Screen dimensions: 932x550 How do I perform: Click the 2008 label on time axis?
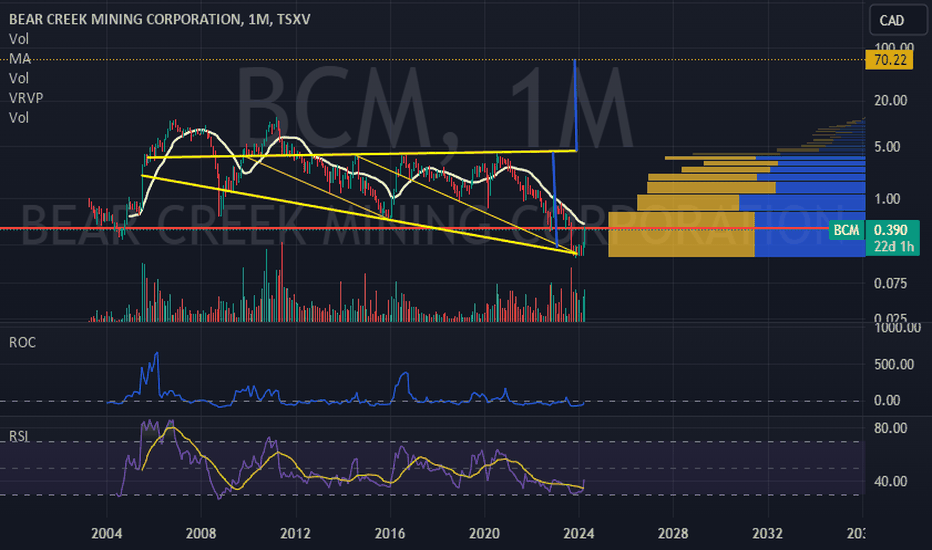coord(201,533)
